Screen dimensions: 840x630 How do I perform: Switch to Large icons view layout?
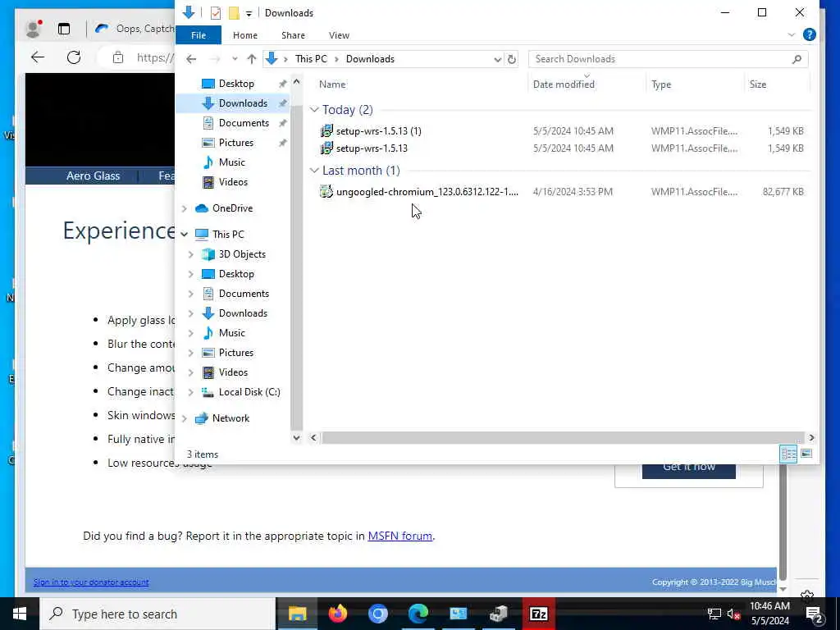pyautogui.click(x=806, y=454)
